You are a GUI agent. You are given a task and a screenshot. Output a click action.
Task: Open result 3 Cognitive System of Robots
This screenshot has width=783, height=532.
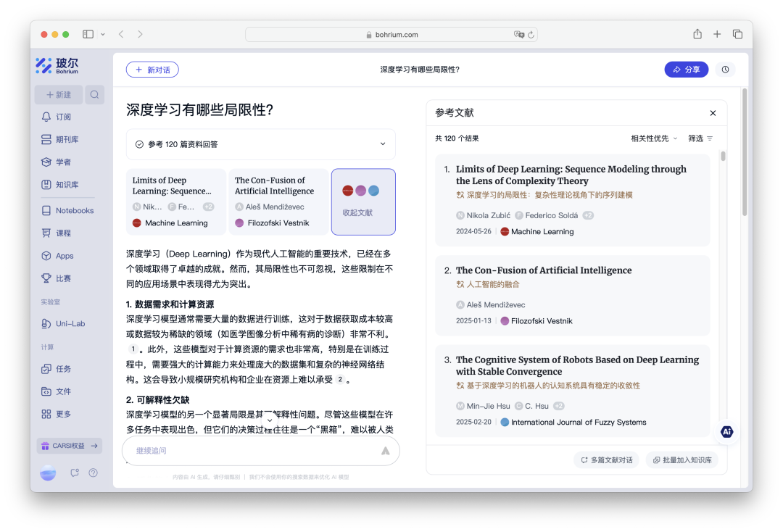click(x=577, y=365)
